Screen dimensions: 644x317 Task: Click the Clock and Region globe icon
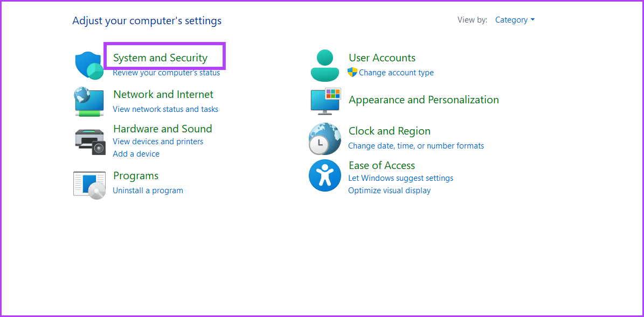324,139
